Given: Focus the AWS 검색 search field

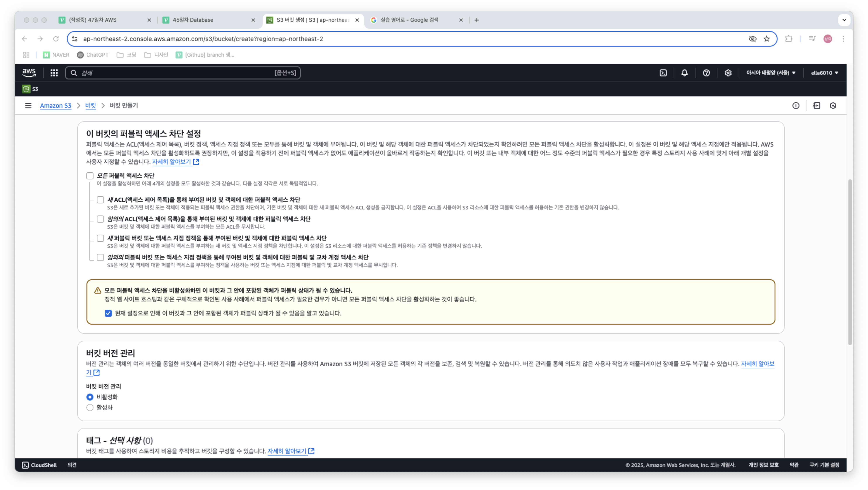Looking at the screenshot, I should (x=183, y=73).
